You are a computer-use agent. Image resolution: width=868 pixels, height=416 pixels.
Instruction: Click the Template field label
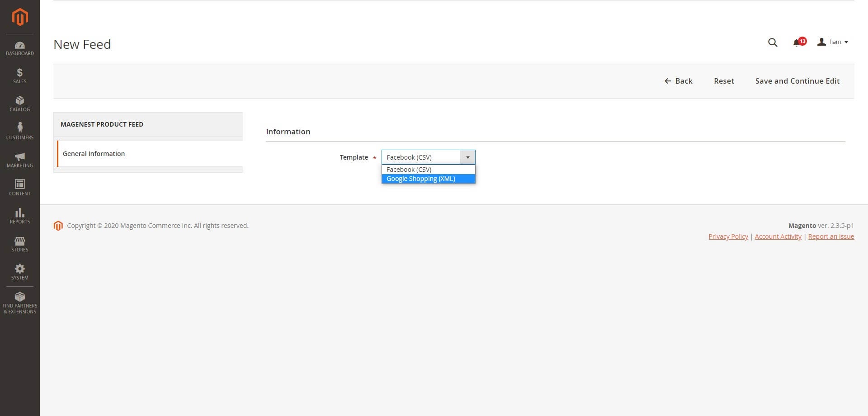[x=354, y=157]
